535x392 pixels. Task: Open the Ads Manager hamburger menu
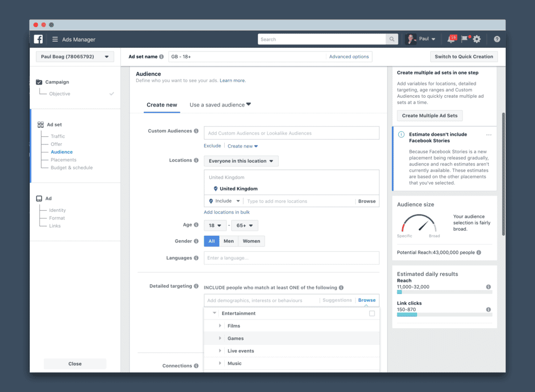click(x=55, y=39)
